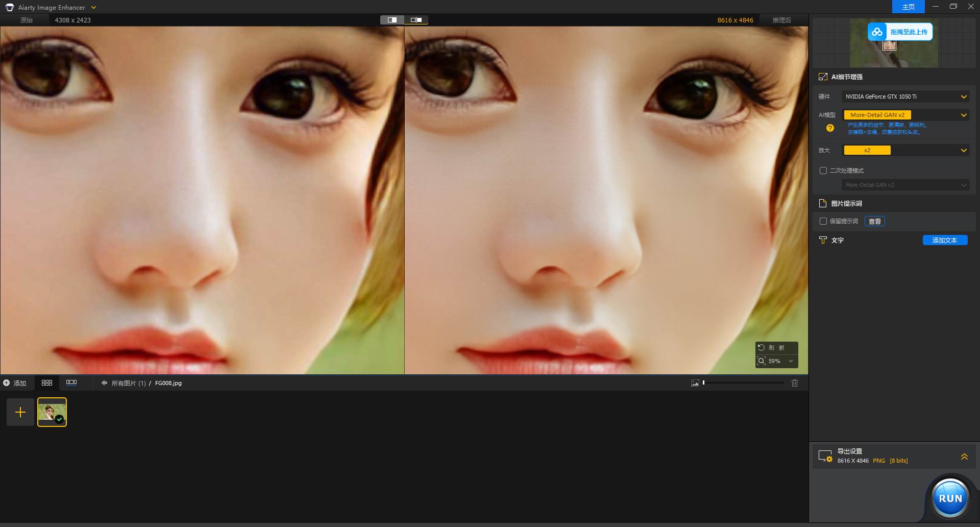Click the [8 bits] label in export settings

coord(899,461)
